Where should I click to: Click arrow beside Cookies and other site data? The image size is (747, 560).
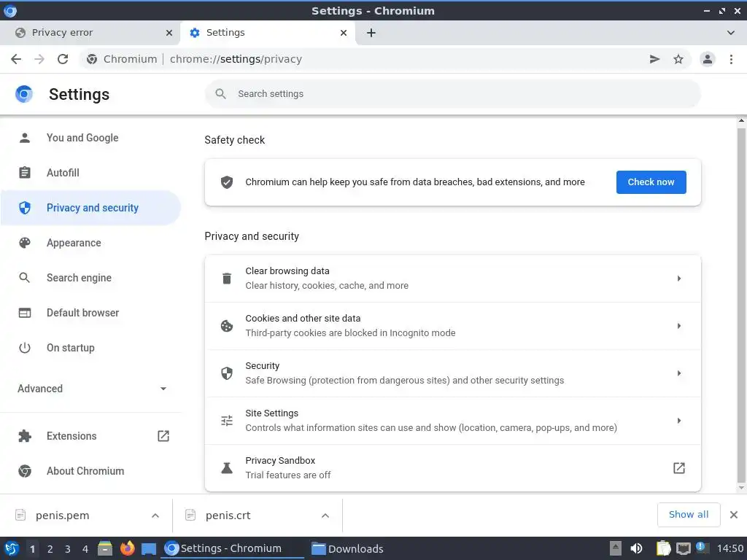[679, 326]
